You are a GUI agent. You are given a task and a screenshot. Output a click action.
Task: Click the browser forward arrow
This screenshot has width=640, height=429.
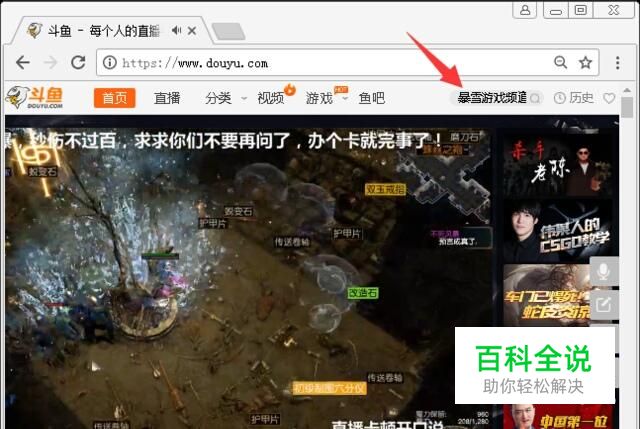(51, 62)
